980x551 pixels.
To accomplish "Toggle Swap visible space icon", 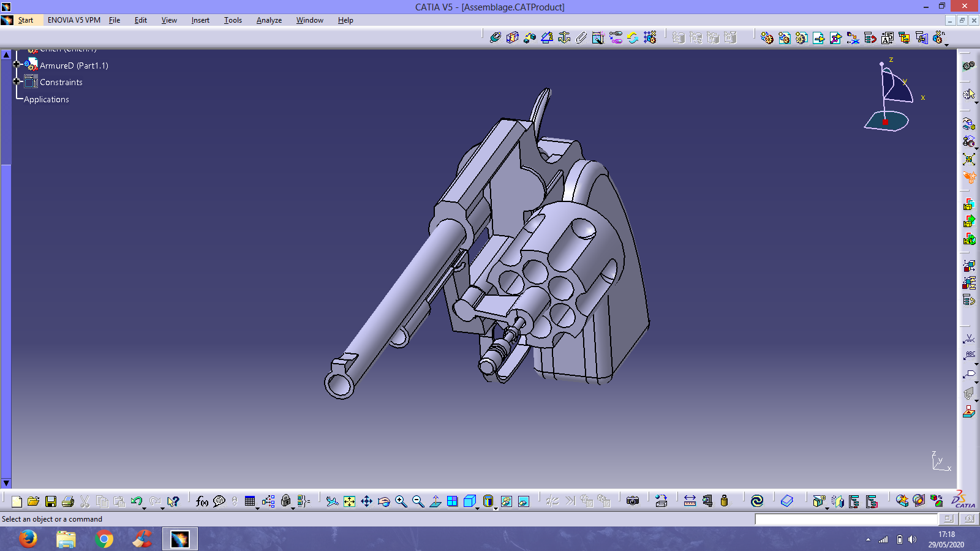I will [x=523, y=501].
